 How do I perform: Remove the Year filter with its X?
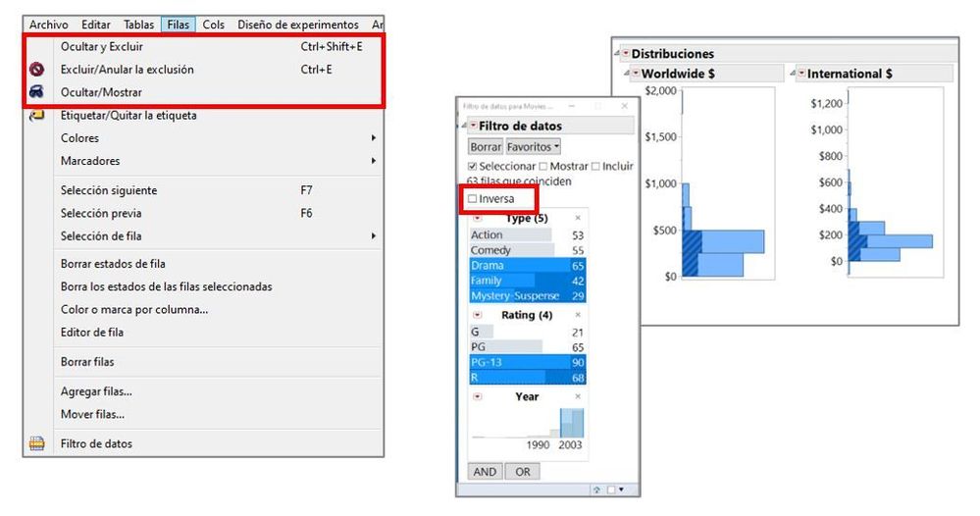[x=578, y=396]
